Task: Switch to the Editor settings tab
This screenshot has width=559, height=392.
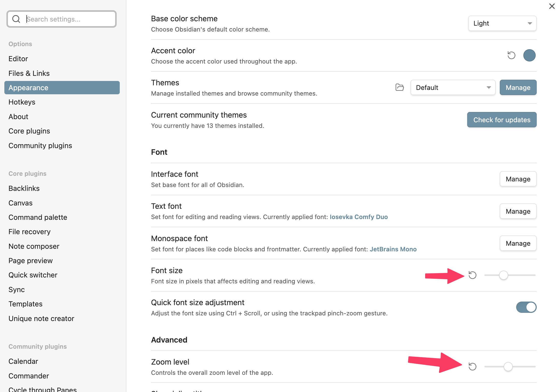Action: 18,59
